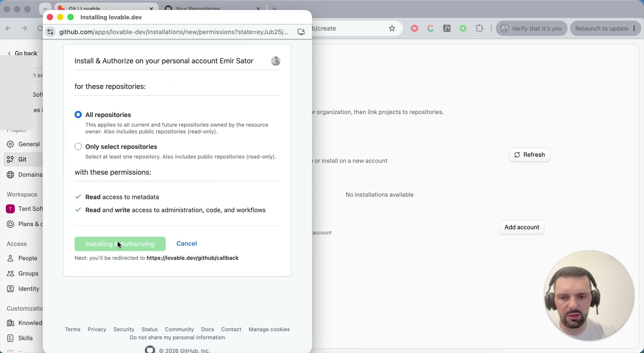
Task: Click Verify that it's you profile chip
Action: pyautogui.click(x=532, y=28)
